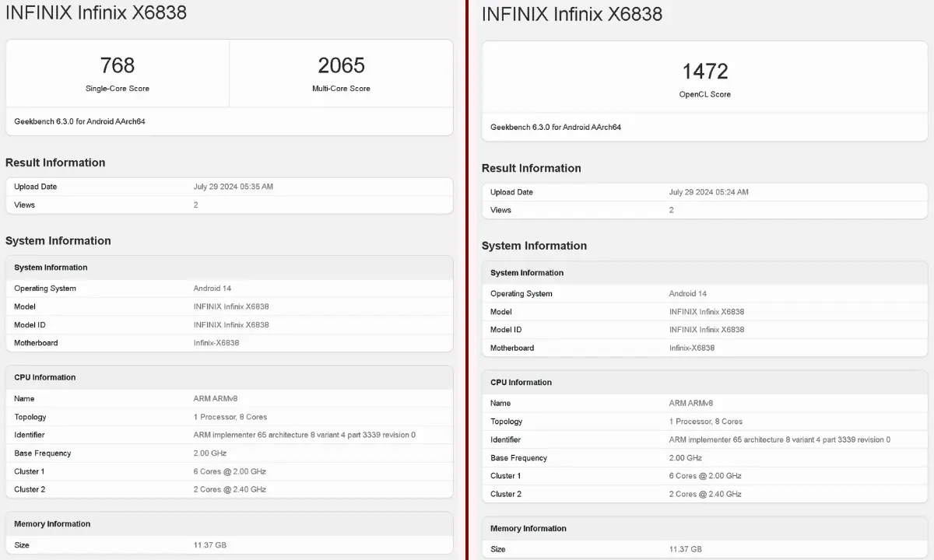This screenshot has width=934, height=560.
Task: Click left panel 'Result Information' heading
Action: point(55,163)
